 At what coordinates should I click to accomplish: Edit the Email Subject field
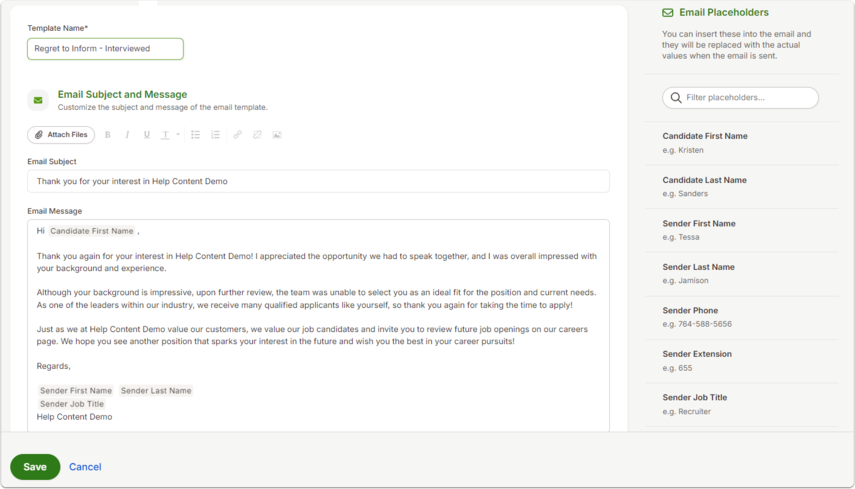[x=318, y=181]
